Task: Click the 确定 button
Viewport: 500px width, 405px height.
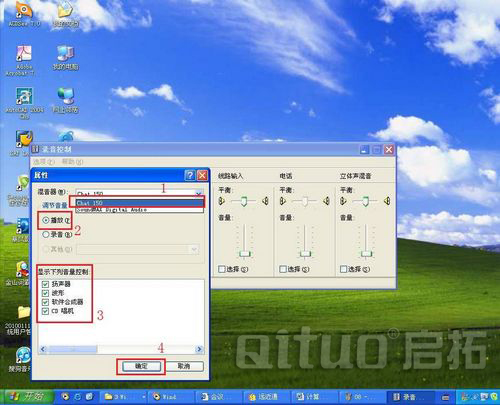Action: (141, 366)
